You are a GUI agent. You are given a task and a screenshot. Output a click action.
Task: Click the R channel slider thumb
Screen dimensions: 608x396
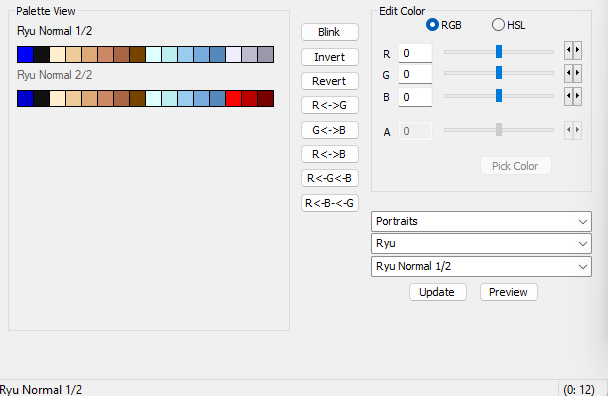tap(499, 51)
